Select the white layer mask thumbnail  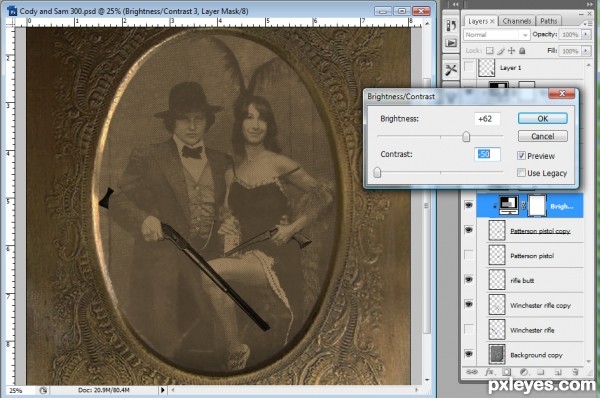[x=536, y=206]
